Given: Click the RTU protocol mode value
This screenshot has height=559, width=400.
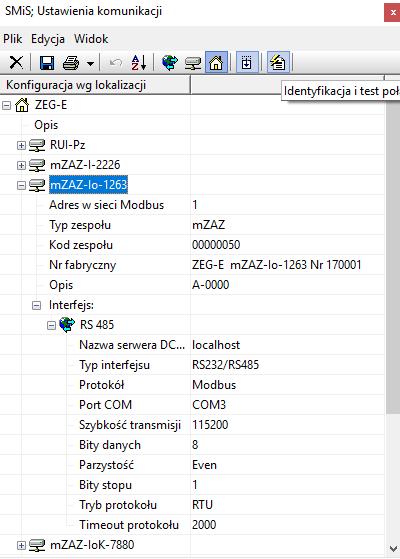Looking at the screenshot, I should tap(202, 505).
